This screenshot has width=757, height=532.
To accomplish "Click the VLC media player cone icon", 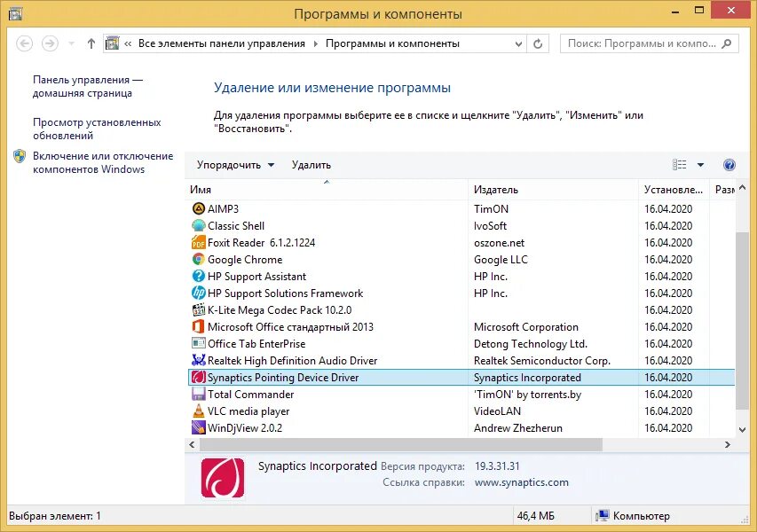I will (x=199, y=411).
